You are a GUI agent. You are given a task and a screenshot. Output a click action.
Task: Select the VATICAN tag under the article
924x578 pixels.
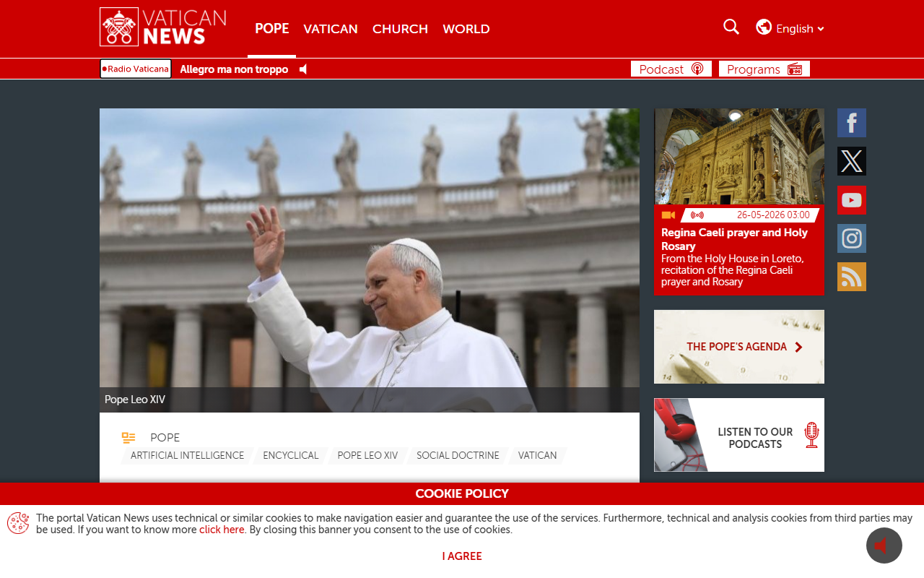(538, 456)
